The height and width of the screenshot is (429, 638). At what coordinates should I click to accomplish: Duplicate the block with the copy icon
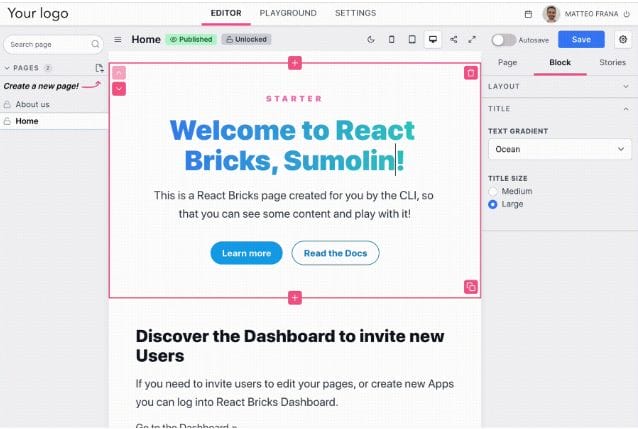471,287
